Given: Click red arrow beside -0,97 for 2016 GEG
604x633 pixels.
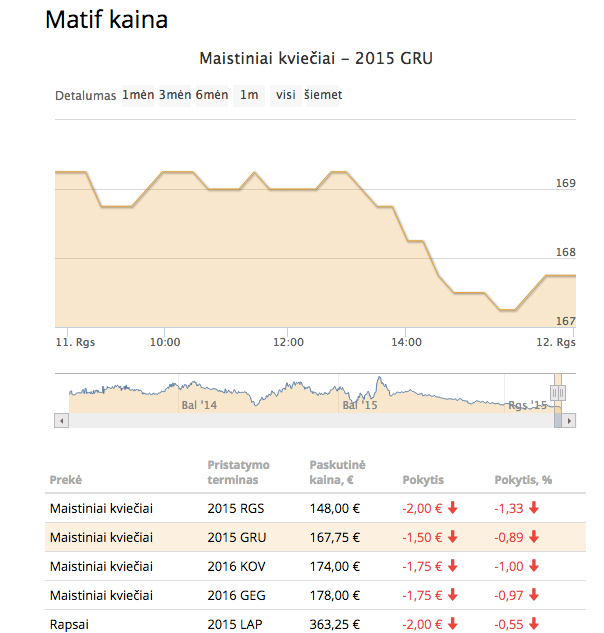Looking at the screenshot, I should pyautogui.click(x=534, y=595).
